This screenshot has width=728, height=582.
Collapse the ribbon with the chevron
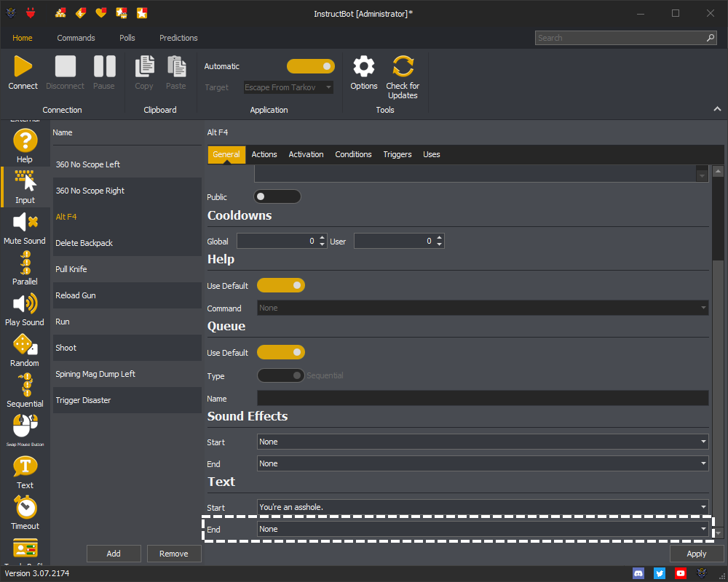717,109
